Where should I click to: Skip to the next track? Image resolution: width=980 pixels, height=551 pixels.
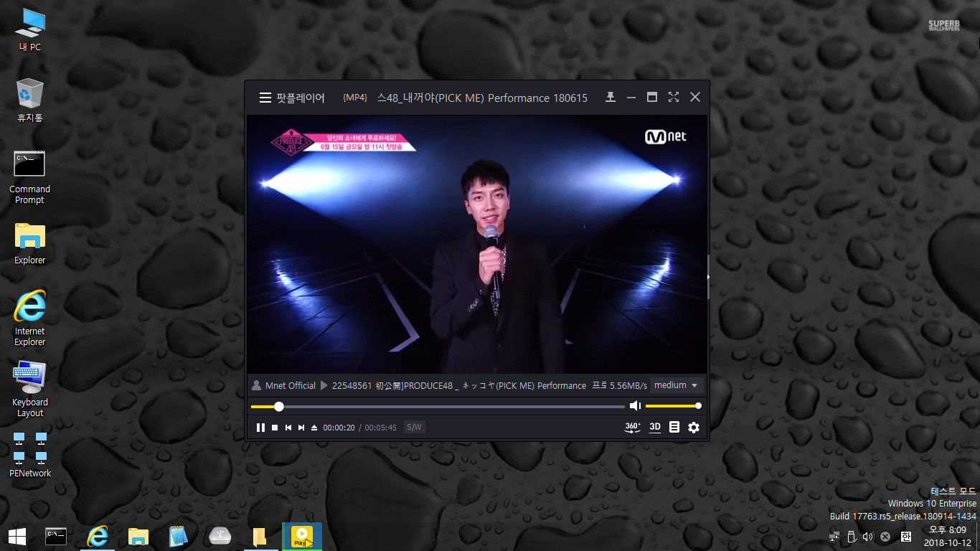[x=301, y=428]
